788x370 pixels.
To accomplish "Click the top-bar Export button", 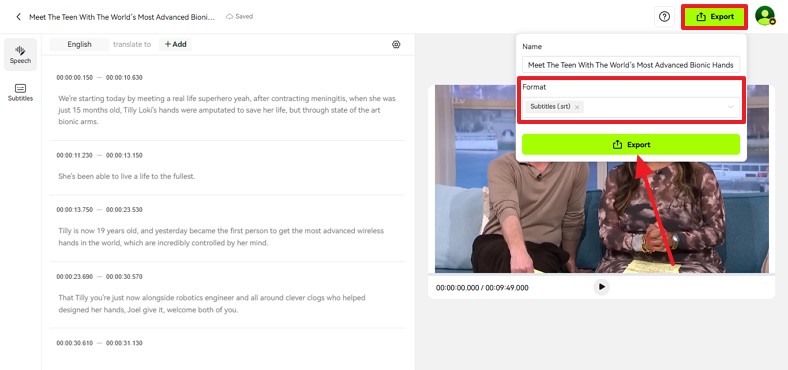I will point(715,17).
